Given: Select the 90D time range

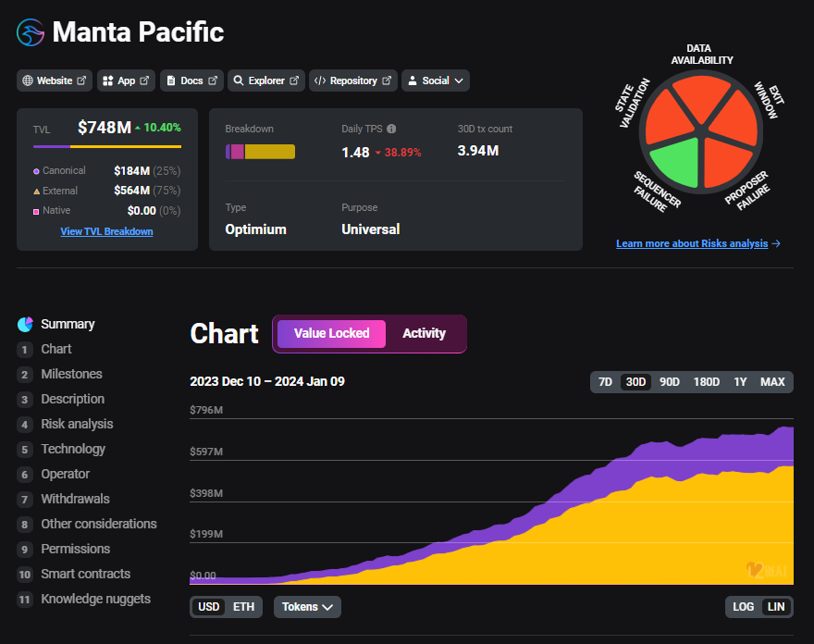Looking at the screenshot, I should click(x=670, y=382).
